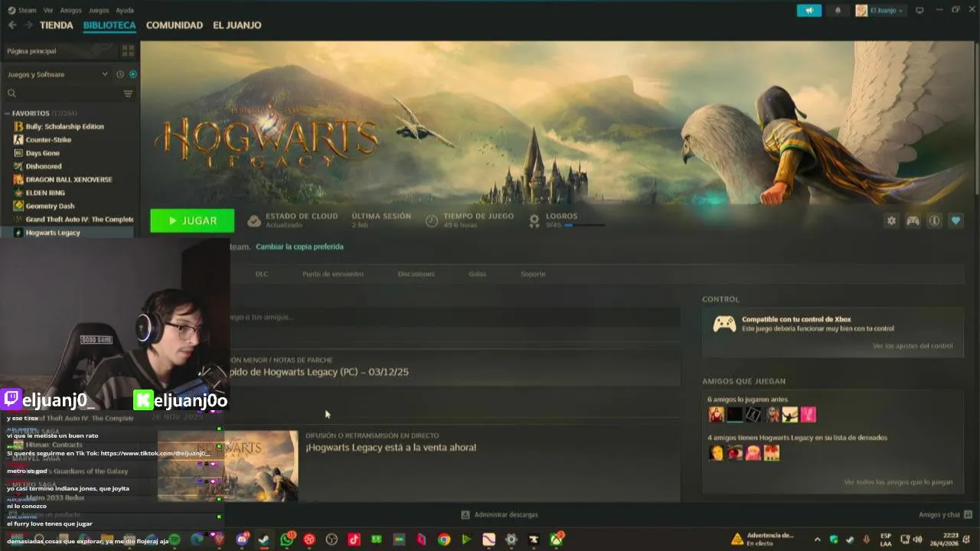Open the Tienda tab
Screen dimensions: 980x551
pyautogui.click(x=57, y=25)
